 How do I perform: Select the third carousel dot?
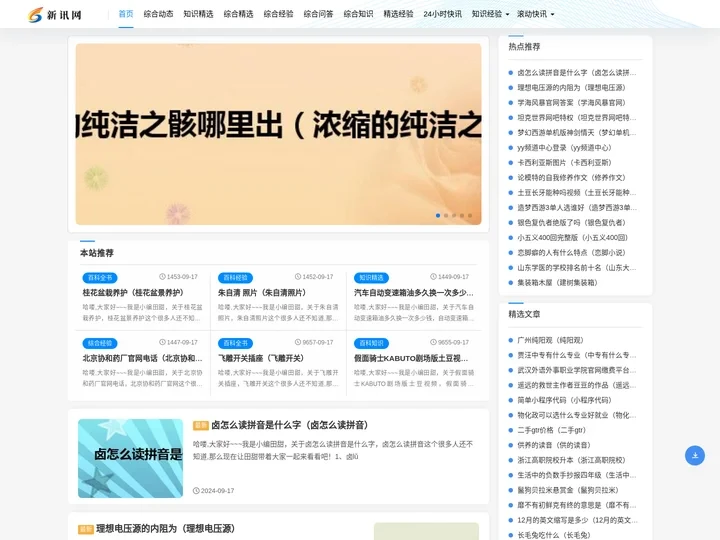point(454,215)
